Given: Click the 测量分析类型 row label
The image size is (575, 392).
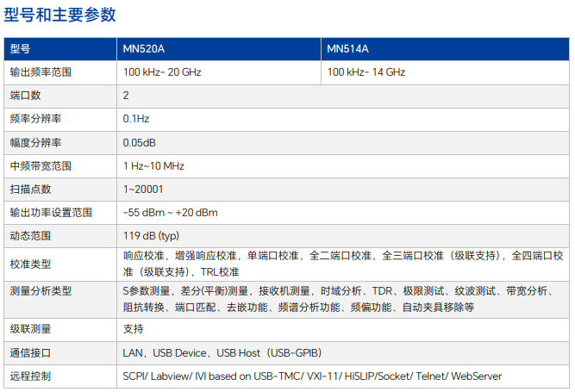Looking at the screenshot, I should (40, 292).
